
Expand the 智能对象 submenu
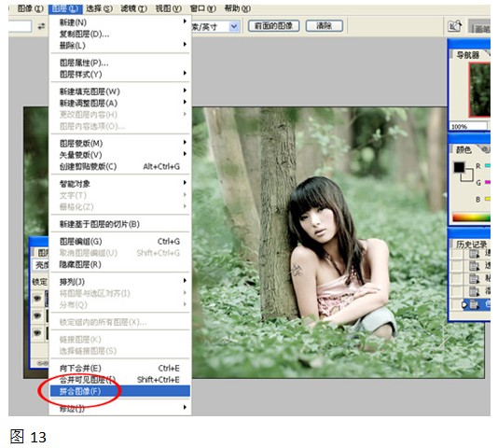[x=185, y=183]
